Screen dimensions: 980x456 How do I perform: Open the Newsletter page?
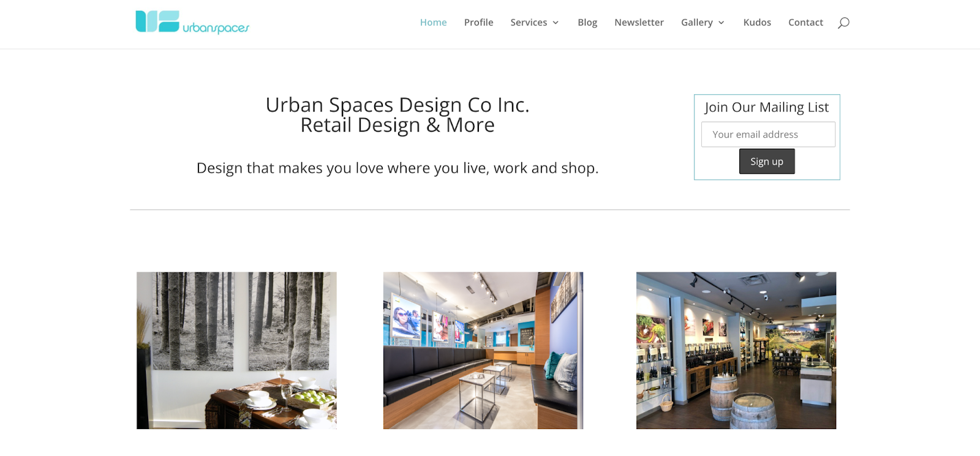click(639, 22)
